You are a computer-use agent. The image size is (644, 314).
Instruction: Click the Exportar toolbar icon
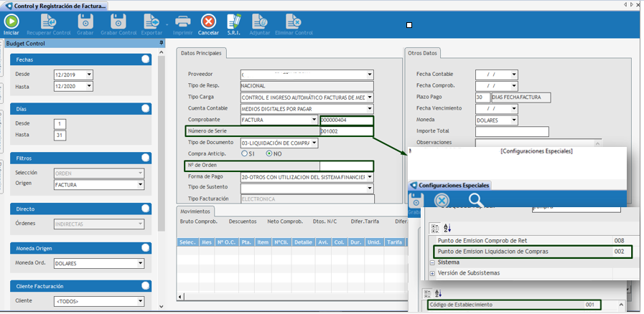[x=151, y=22]
